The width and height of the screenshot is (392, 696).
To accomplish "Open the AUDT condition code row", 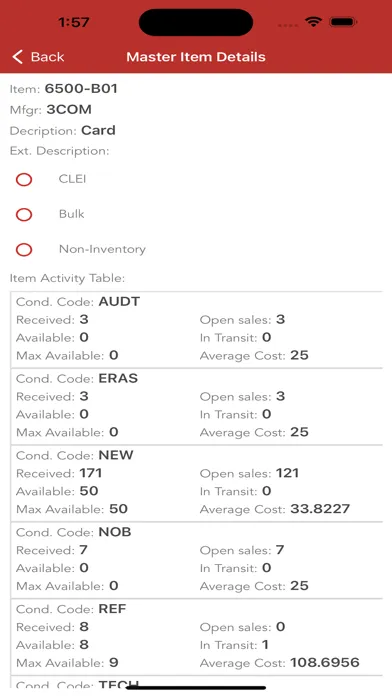I will (197, 329).
